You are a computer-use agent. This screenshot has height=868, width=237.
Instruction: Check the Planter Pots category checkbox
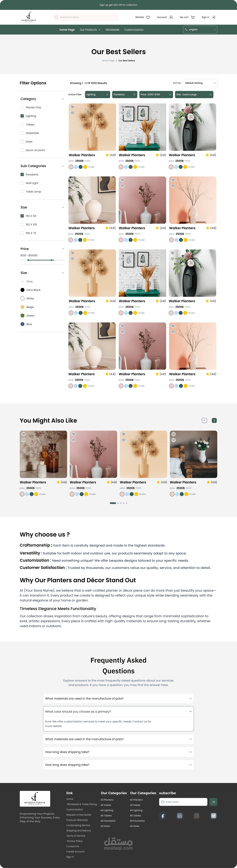click(x=22, y=108)
